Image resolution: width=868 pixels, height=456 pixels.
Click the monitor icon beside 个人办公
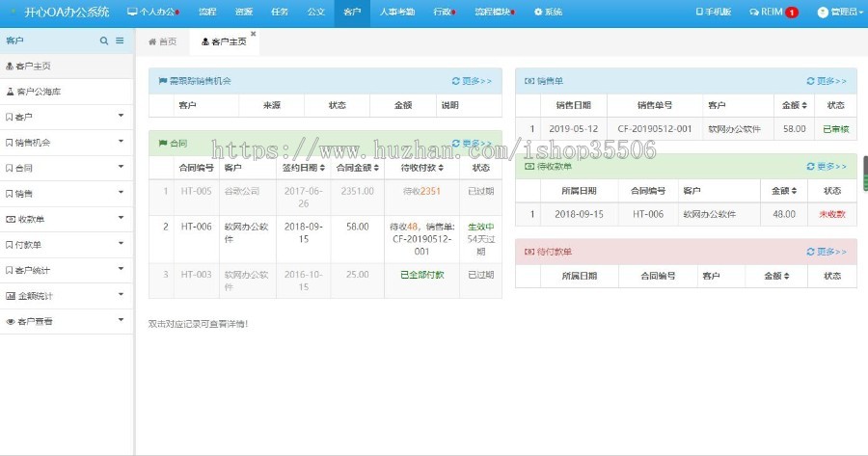(x=132, y=12)
